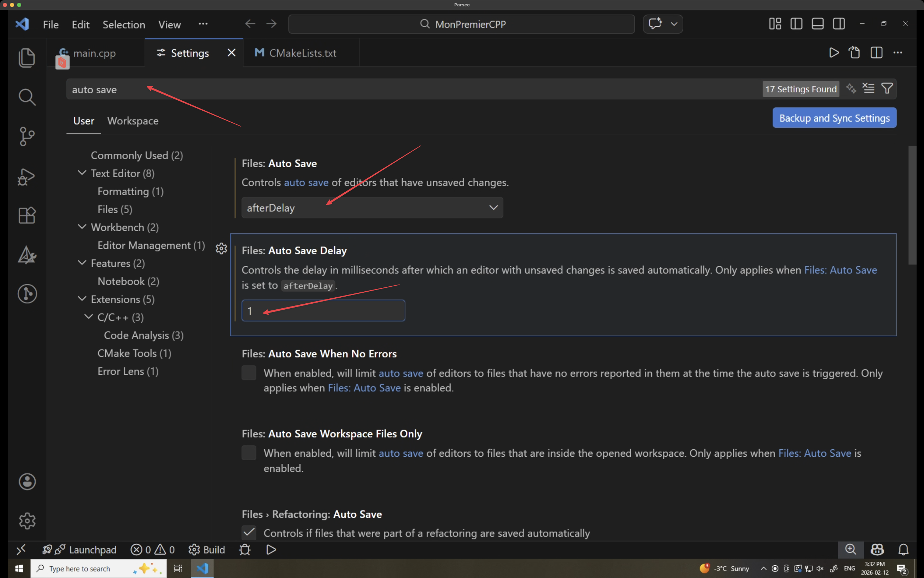Open the Run and Debug view

27,177
